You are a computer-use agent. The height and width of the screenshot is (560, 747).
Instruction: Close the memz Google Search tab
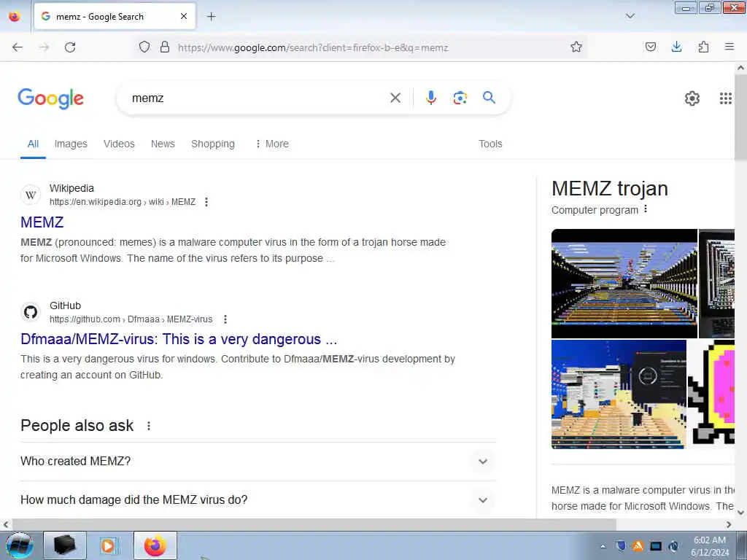184,16
